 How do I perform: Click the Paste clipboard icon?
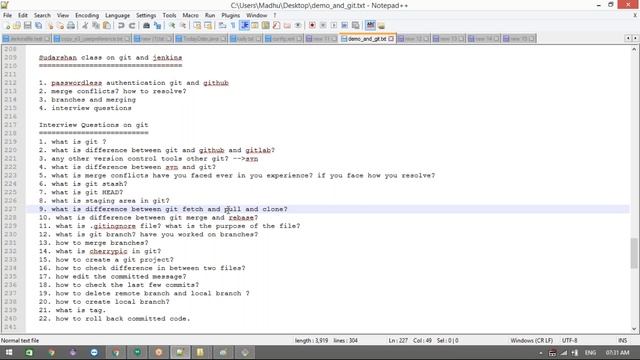(107, 25)
